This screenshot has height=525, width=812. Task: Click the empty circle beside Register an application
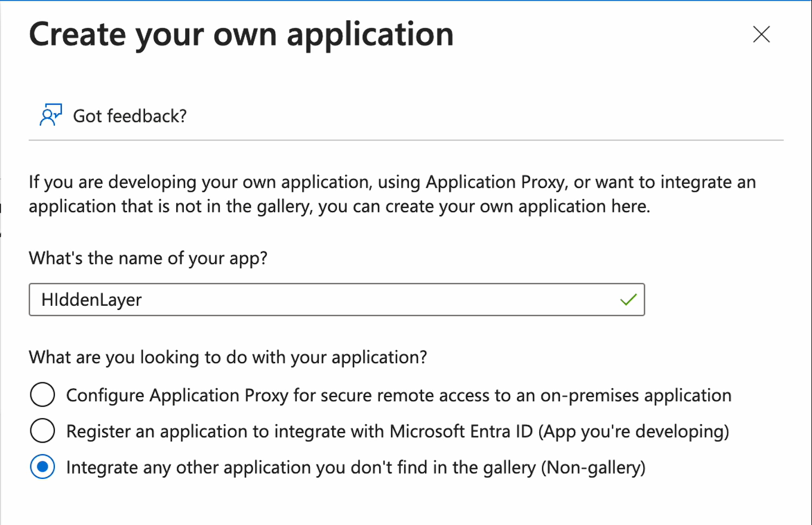[x=42, y=431]
